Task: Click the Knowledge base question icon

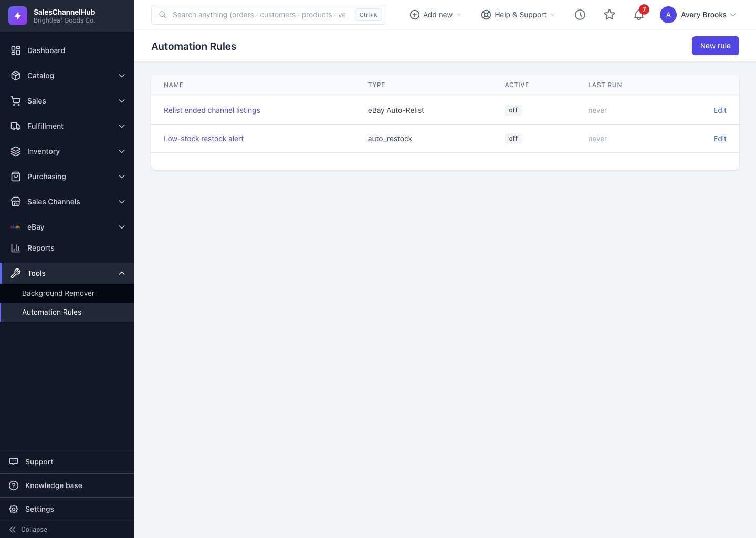Action: click(x=14, y=485)
